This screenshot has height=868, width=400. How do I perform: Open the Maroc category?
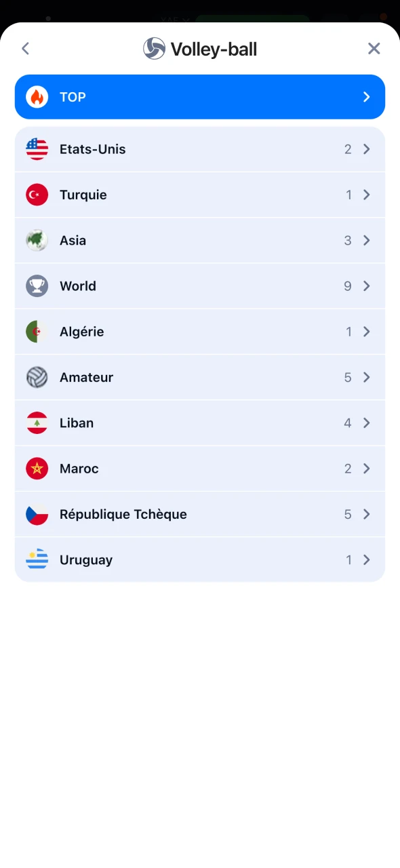(x=200, y=469)
